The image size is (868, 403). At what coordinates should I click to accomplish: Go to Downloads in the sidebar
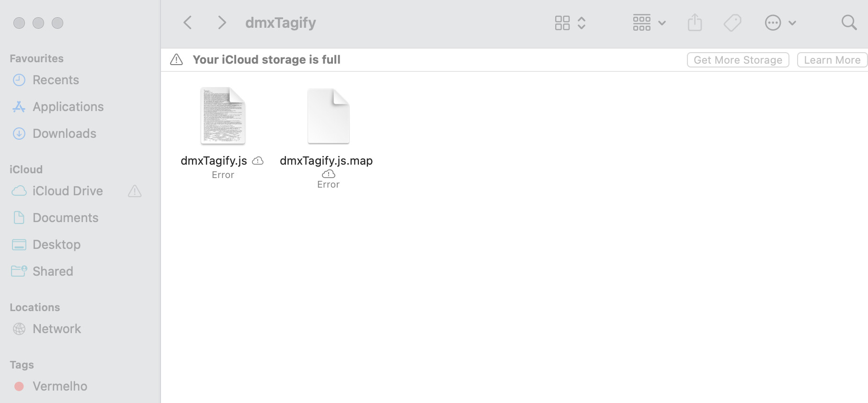64,134
